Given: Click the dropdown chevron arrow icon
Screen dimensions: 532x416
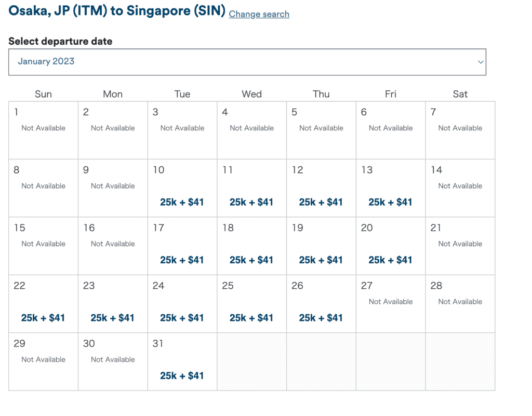Looking at the screenshot, I should tap(481, 62).
